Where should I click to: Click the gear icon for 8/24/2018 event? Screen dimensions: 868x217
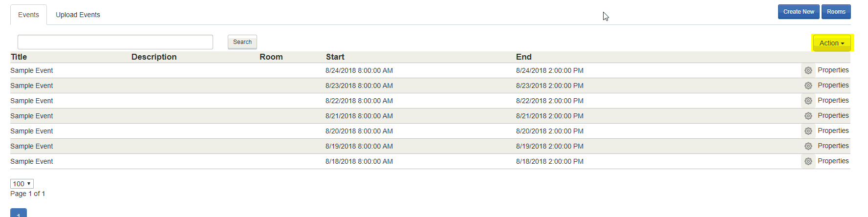808,70
